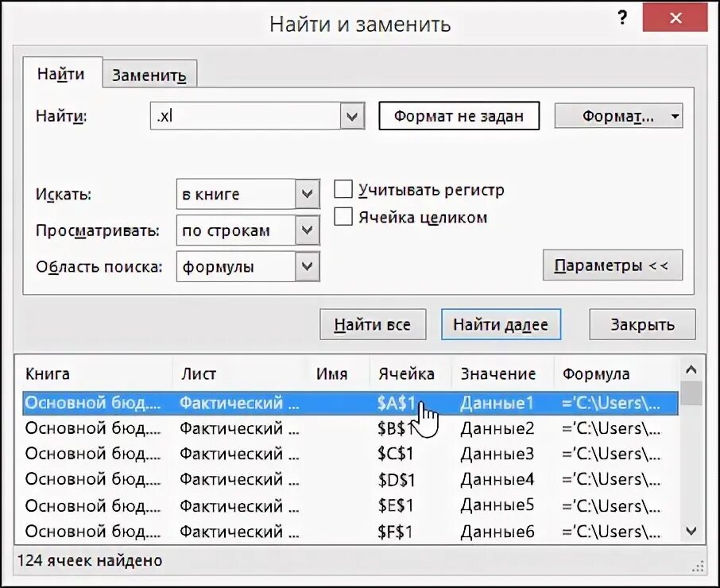The image size is (720, 588).
Task: Open the Просматривать dropdown
Action: pos(308,230)
